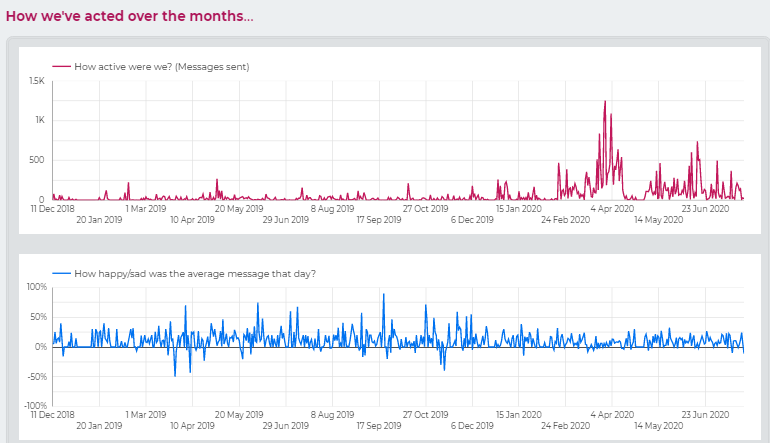770x443 pixels.
Task: Click the '100%' y-axis label on sentiment chart
Action: (36, 287)
